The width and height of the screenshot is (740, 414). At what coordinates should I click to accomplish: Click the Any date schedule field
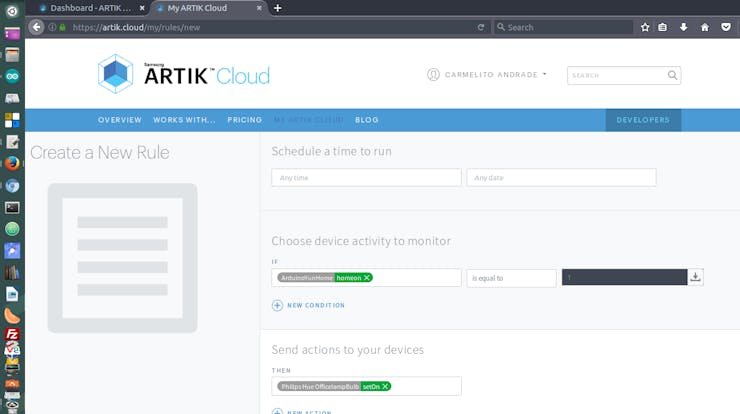coord(562,177)
